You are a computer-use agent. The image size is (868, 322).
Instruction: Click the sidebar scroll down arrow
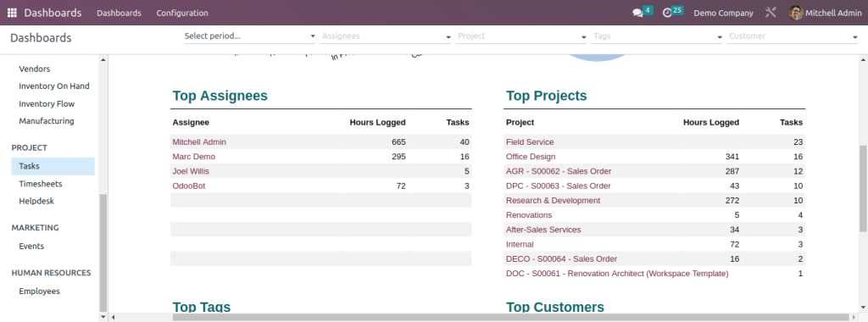click(x=103, y=318)
